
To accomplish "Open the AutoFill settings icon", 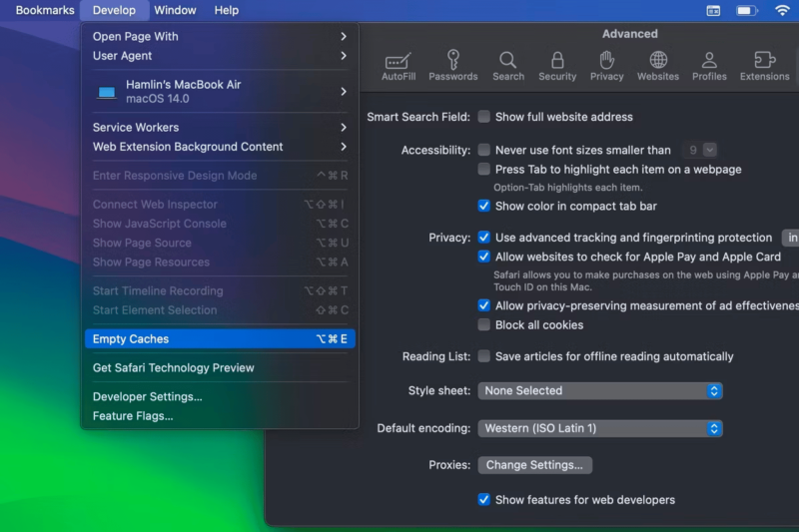I will point(399,66).
